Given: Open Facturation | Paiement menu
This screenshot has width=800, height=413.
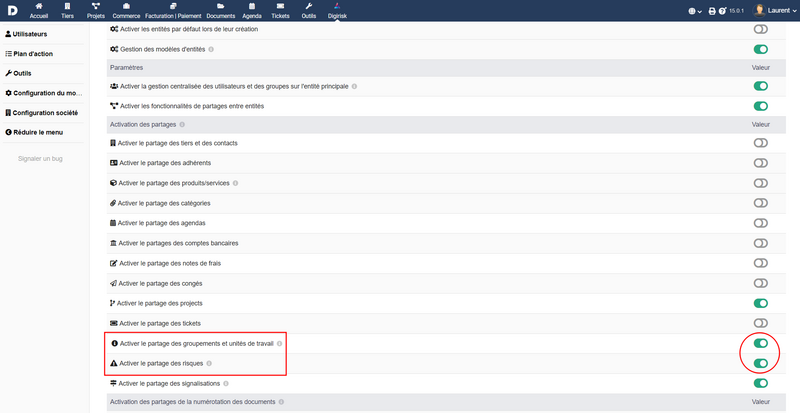Looking at the screenshot, I should (173, 10).
